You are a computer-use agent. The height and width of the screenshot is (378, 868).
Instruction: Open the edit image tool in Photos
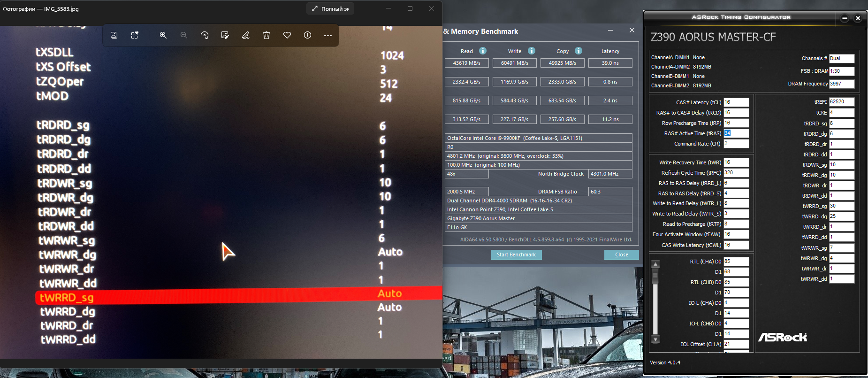(x=225, y=35)
